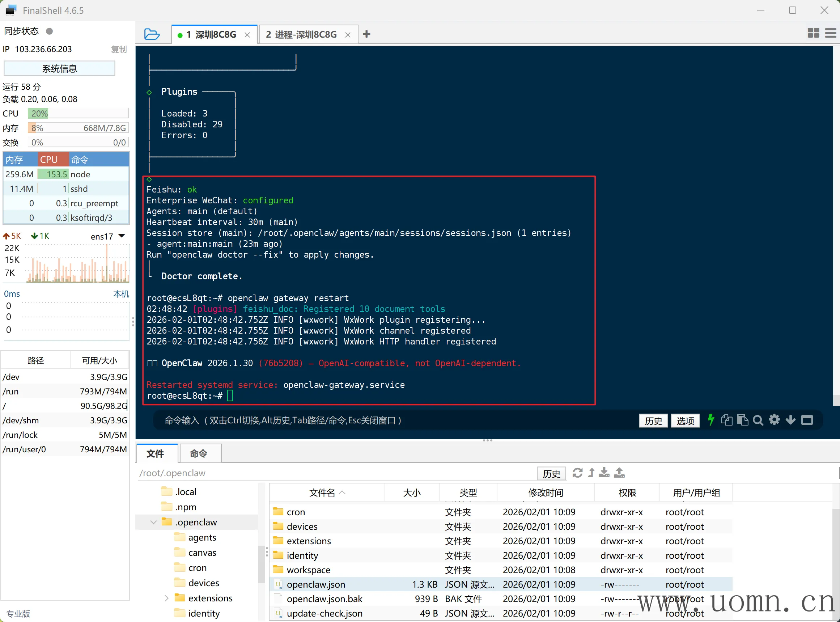Click the fullscreen terminal window icon
The height and width of the screenshot is (622, 840).
[x=807, y=420]
